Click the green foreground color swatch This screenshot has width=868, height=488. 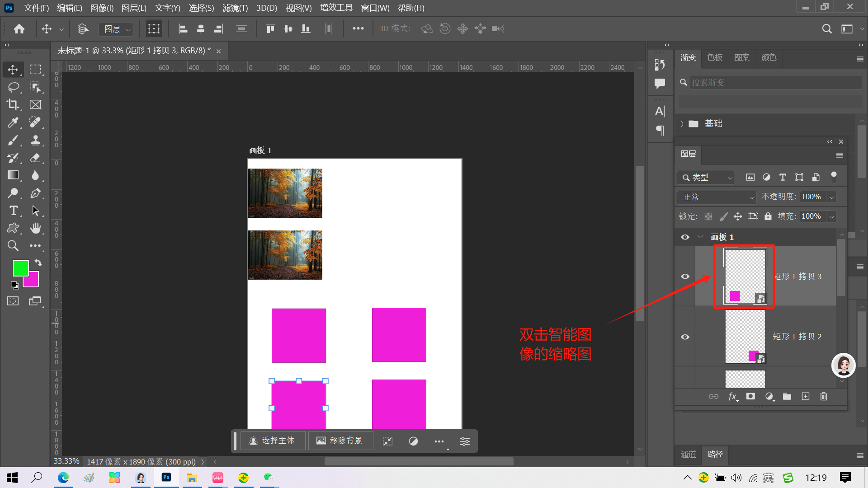tap(19, 267)
